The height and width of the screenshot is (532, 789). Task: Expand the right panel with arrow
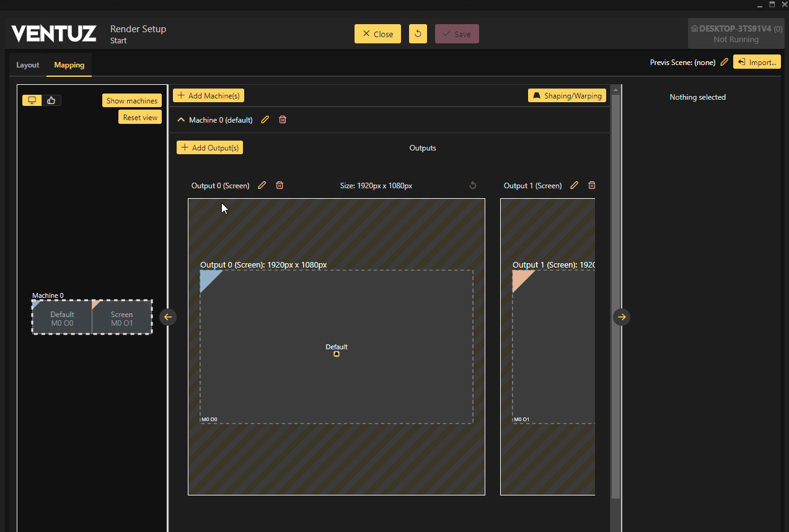[x=622, y=317]
